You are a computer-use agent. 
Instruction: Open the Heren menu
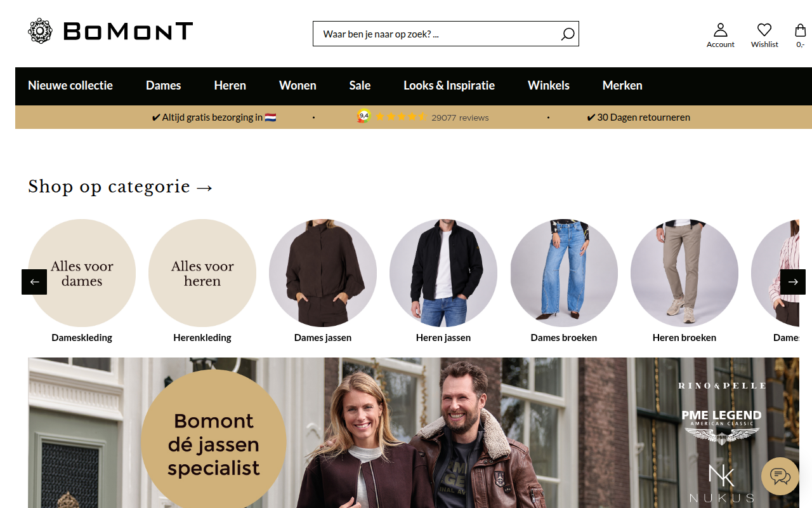230,86
